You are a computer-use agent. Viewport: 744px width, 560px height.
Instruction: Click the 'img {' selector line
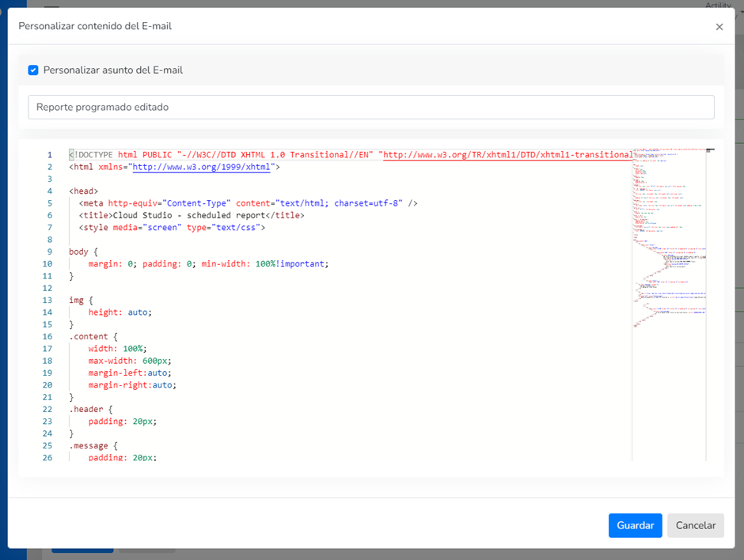(x=82, y=300)
